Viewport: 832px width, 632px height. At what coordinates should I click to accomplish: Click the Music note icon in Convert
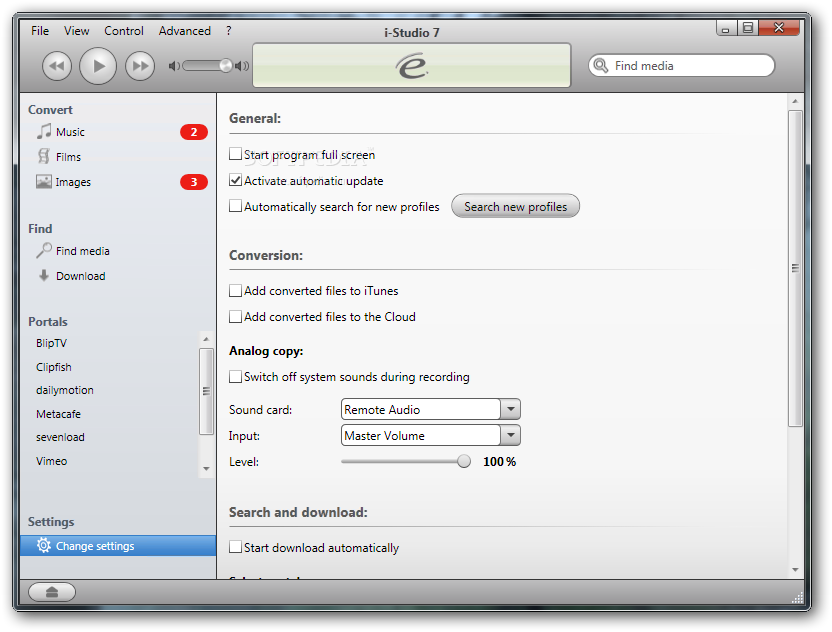coord(44,131)
